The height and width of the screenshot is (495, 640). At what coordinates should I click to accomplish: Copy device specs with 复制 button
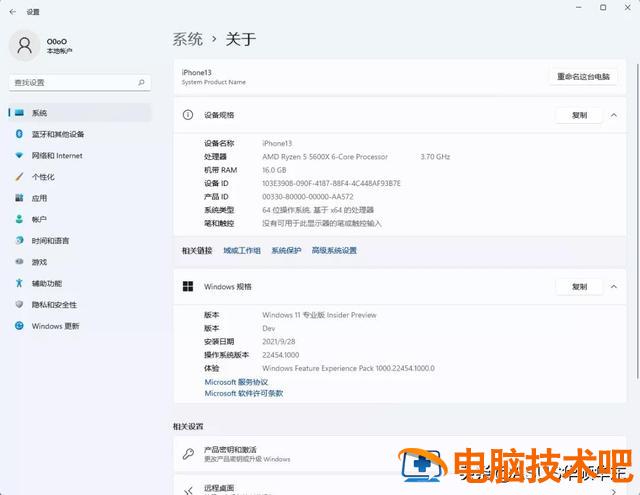click(579, 115)
